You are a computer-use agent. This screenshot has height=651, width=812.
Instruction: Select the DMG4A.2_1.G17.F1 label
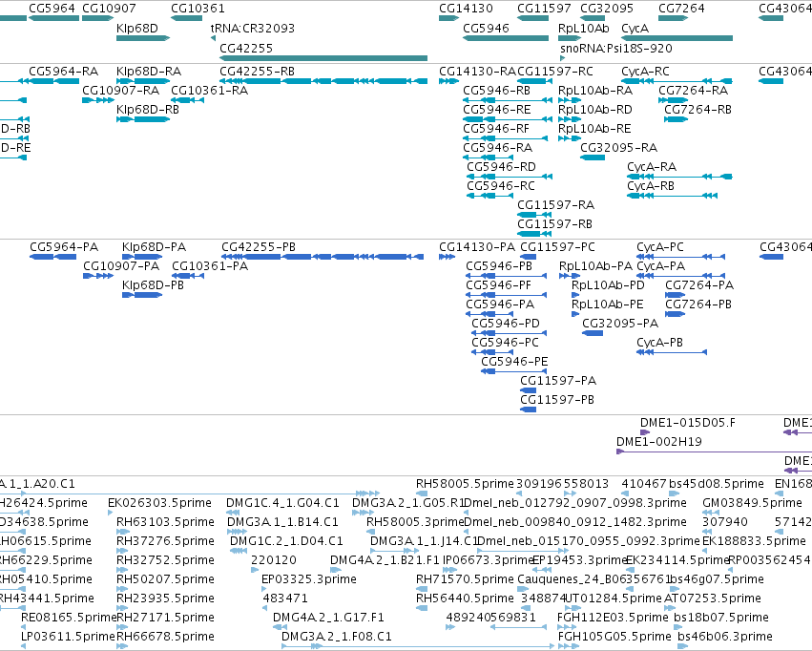328,618
